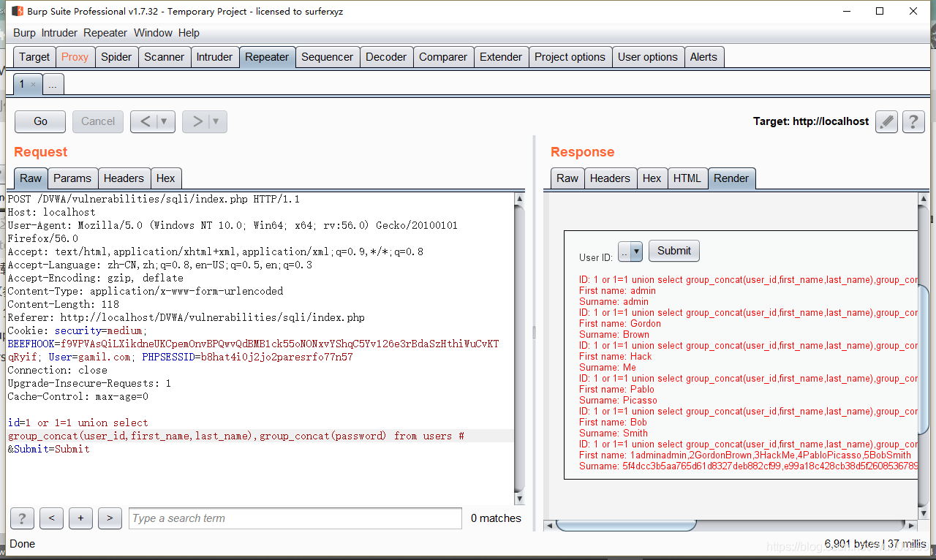Open the forward history dropdown arrow
The image size is (936, 560).
click(217, 121)
